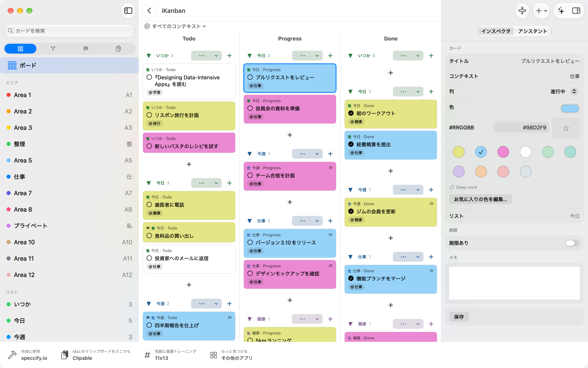Complete リスボン旅行を計画 task circle
This screenshot has height=368, width=588.
click(x=149, y=115)
